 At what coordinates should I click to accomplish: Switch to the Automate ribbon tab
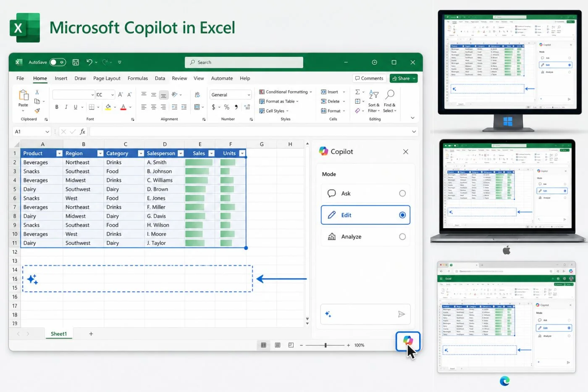(x=222, y=78)
